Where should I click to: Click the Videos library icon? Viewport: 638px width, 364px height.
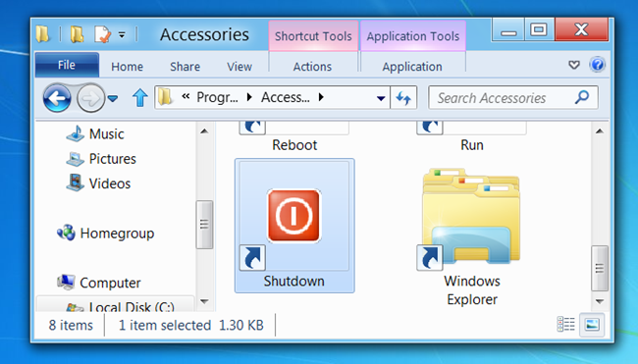76,183
